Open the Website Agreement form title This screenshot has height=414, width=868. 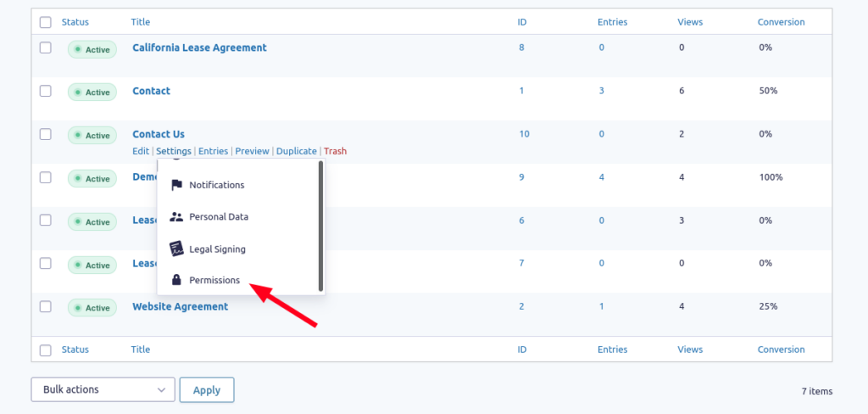click(x=180, y=306)
